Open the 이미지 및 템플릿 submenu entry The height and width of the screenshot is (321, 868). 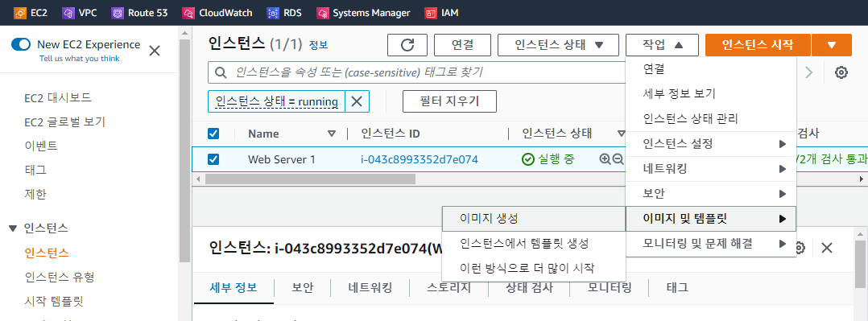711,219
